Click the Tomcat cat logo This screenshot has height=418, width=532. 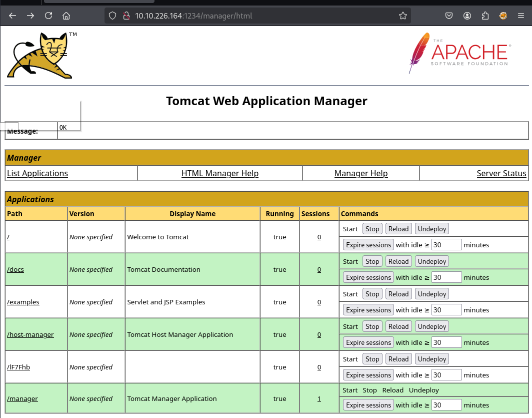pos(41,56)
